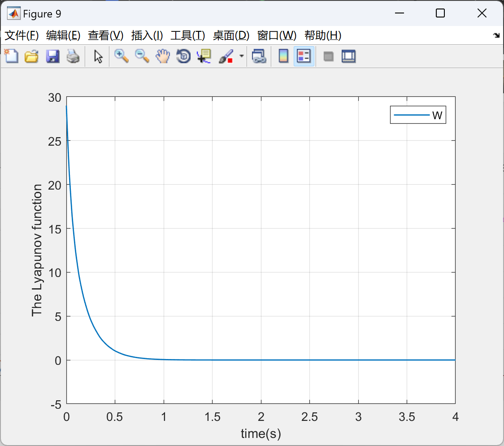Save the figure with the floppy disk icon

pos(52,56)
